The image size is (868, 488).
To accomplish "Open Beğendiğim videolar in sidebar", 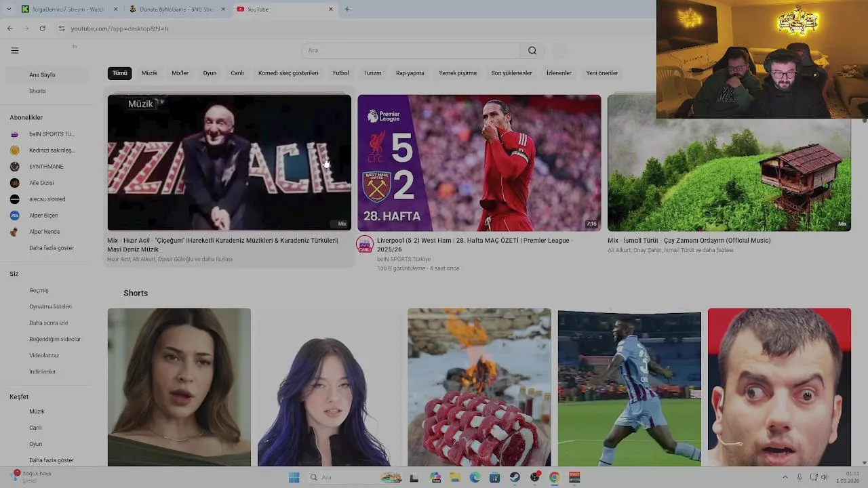I will click(46, 339).
